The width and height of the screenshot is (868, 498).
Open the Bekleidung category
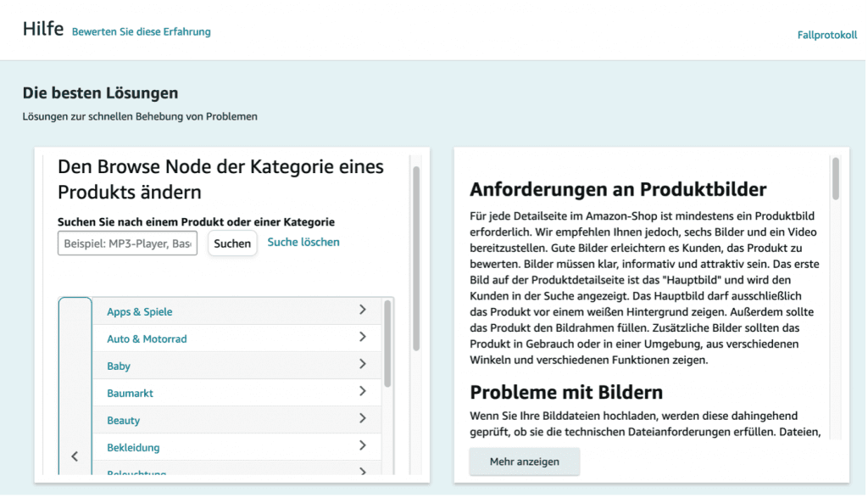click(x=133, y=448)
